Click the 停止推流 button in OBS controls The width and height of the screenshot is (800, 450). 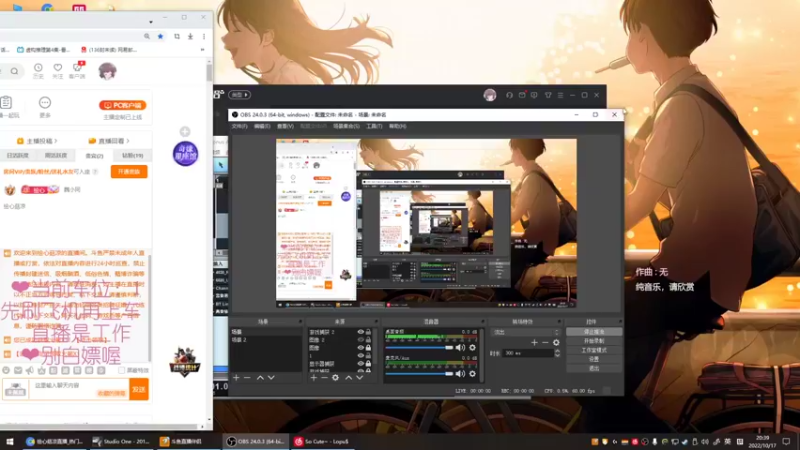click(594, 332)
